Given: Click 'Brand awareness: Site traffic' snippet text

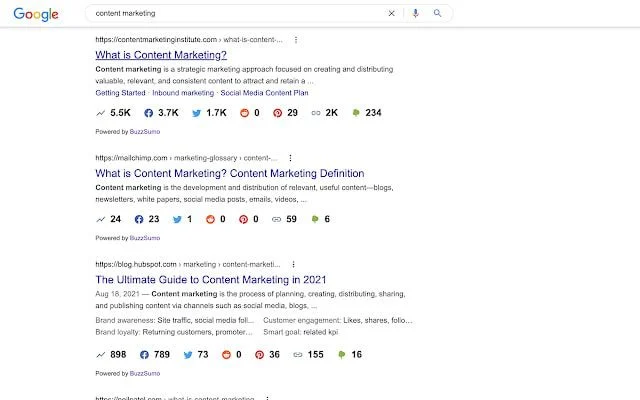Looking at the screenshot, I should coord(175,320).
